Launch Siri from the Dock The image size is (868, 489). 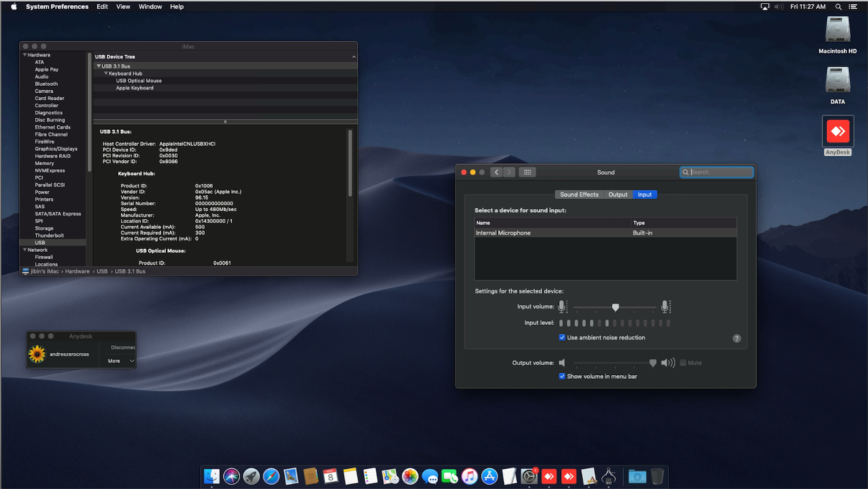[x=231, y=476]
